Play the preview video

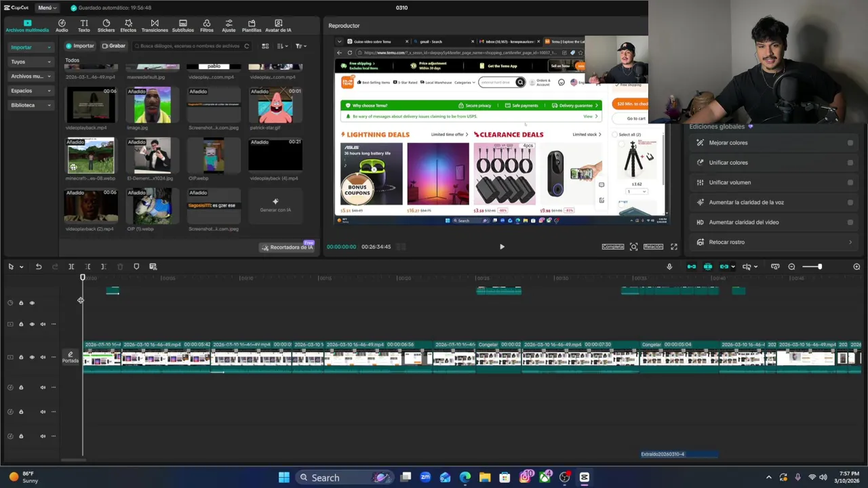502,247
